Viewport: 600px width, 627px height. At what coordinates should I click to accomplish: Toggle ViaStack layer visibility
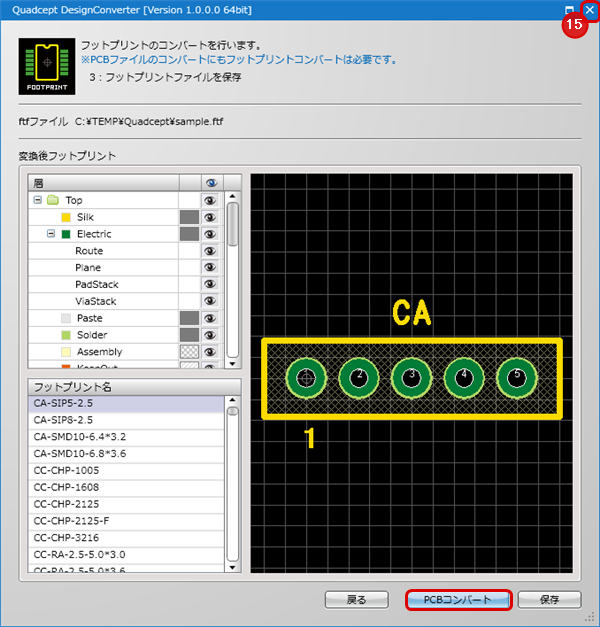210,301
